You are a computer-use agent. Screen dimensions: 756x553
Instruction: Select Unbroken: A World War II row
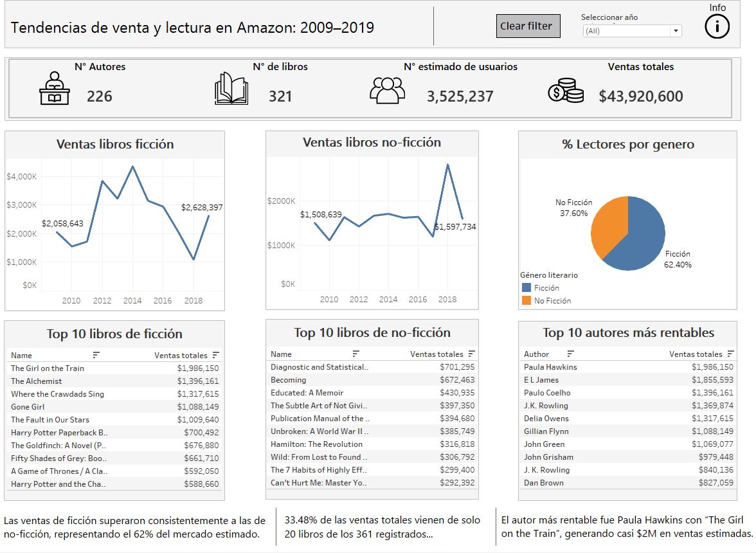(x=372, y=431)
